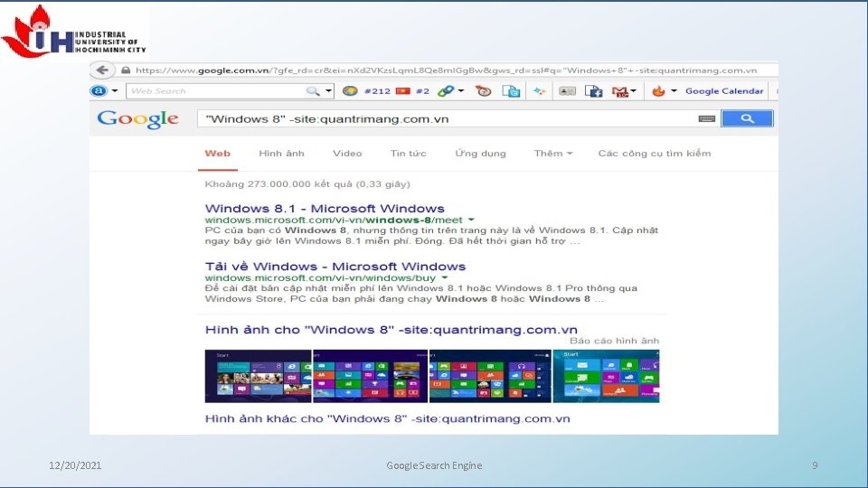Open Các công cụ tìm kiếm tools

[x=655, y=154]
